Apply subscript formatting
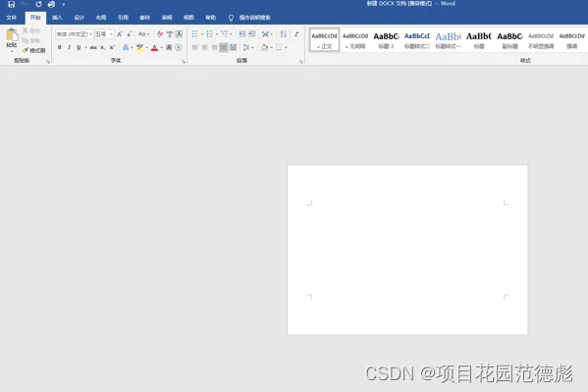This screenshot has width=588, height=392. [x=103, y=47]
